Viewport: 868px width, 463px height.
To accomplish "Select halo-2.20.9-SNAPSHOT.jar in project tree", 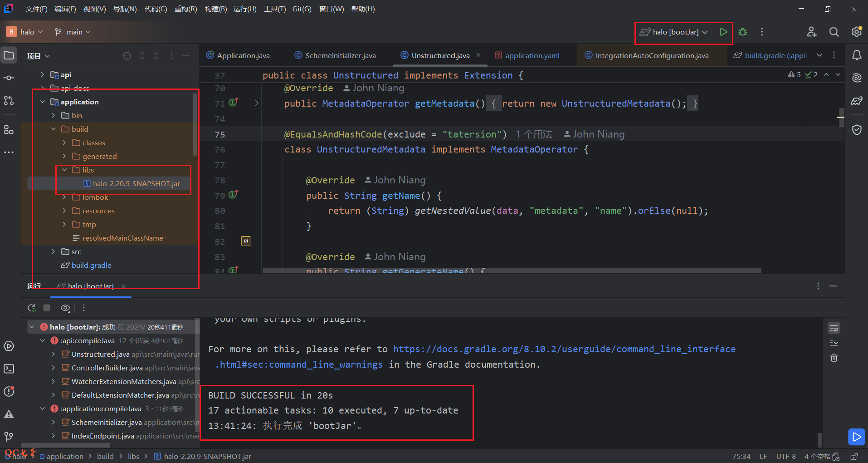I will pyautogui.click(x=136, y=183).
